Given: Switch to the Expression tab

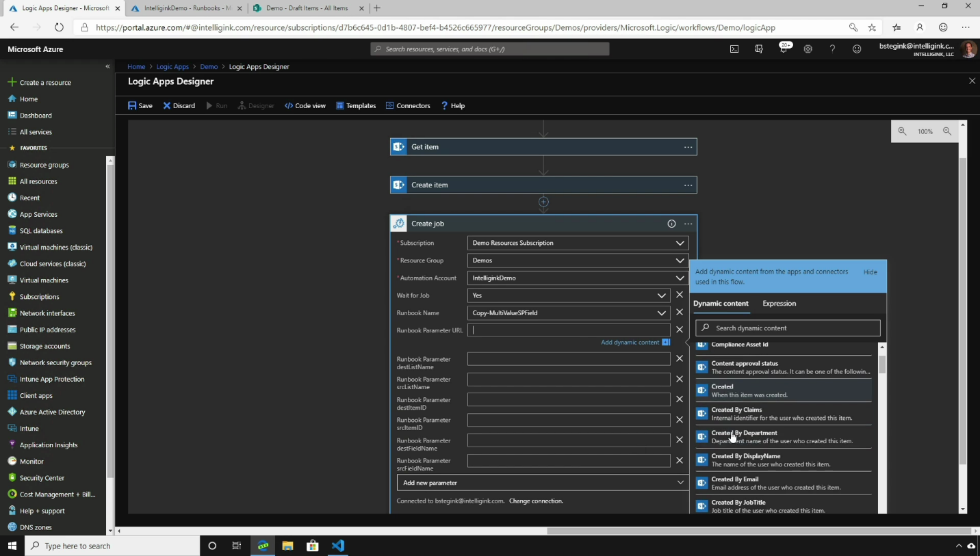Looking at the screenshot, I should point(779,304).
